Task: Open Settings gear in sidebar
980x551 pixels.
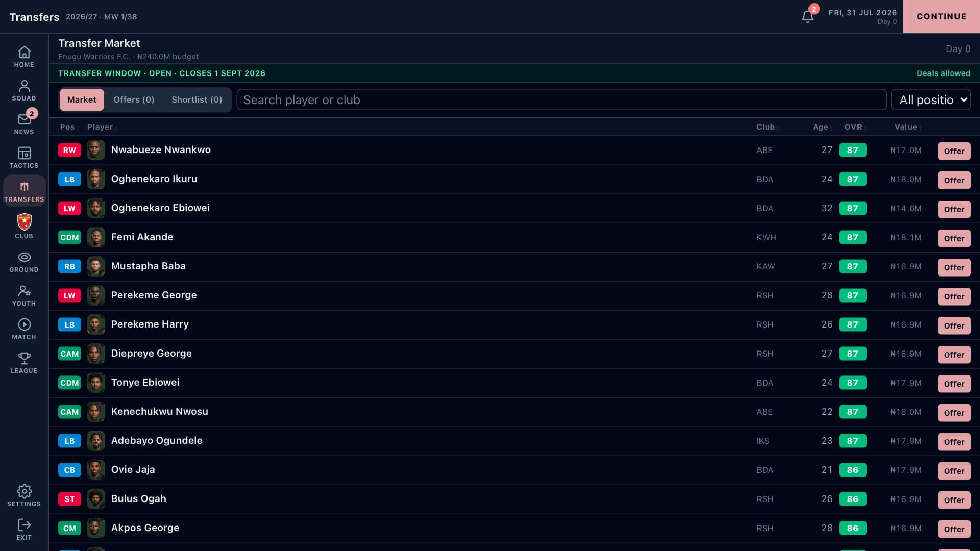Action: [24, 496]
